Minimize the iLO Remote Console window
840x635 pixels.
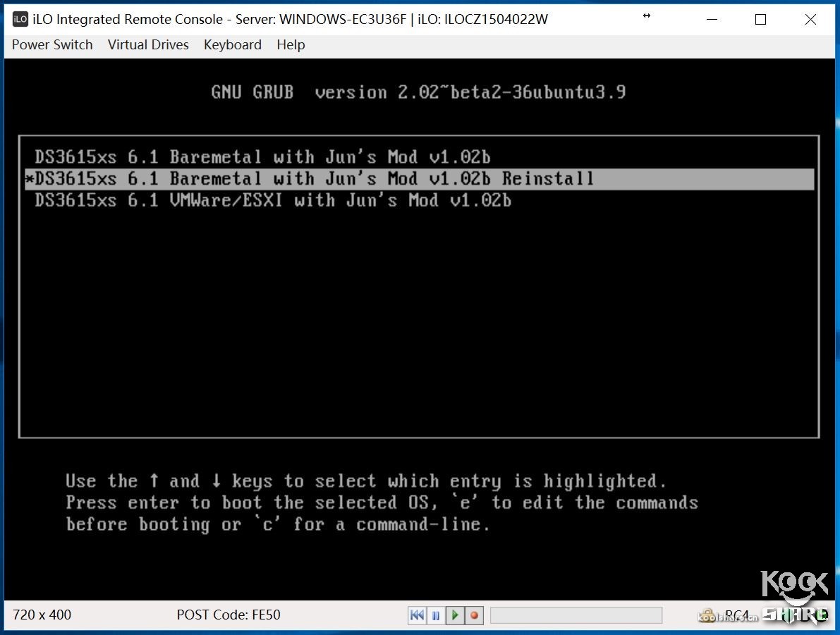pos(712,19)
